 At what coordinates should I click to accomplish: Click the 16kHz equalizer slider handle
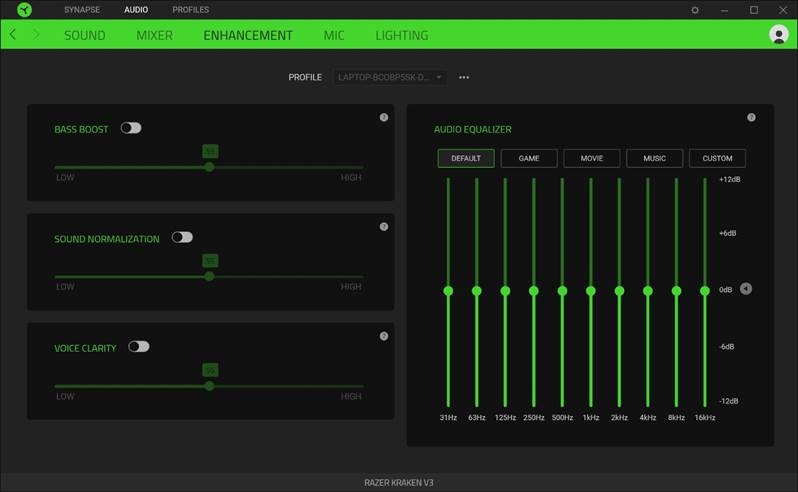(704, 291)
